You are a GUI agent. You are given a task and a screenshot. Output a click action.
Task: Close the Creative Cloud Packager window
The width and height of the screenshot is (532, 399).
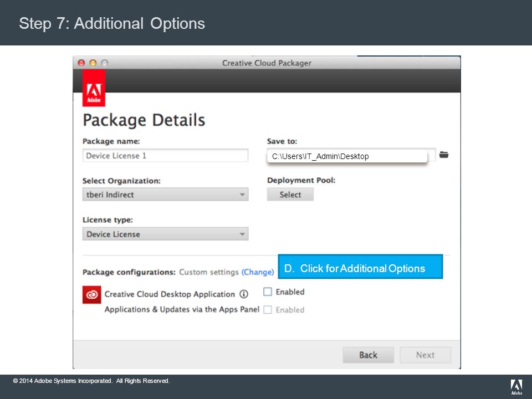pyautogui.click(x=81, y=63)
